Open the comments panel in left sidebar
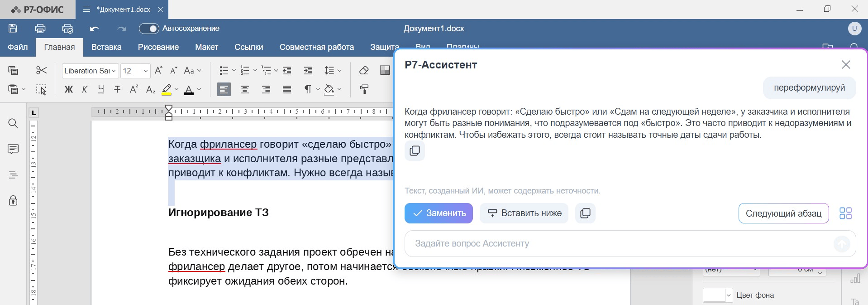Viewport: 868px width, 305px height. (x=13, y=149)
